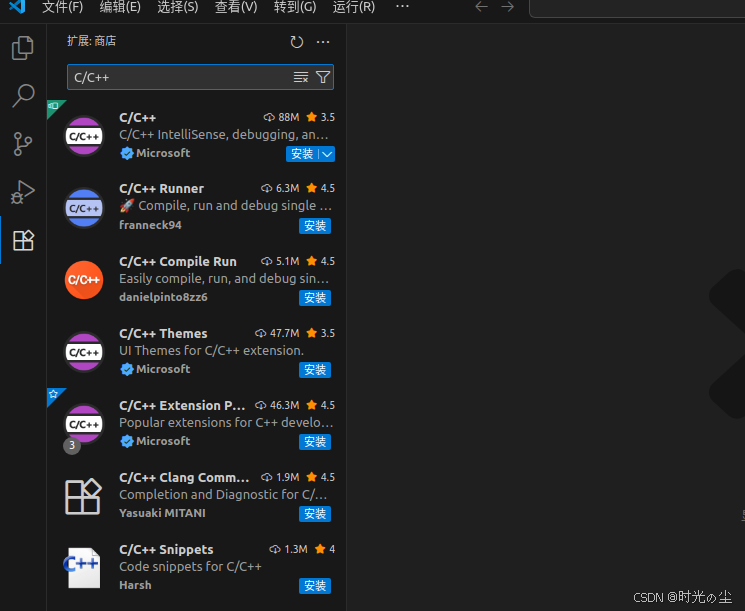Open the C/C++ Runner title
Viewport: 745px width, 611px height.
click(162, 189)
